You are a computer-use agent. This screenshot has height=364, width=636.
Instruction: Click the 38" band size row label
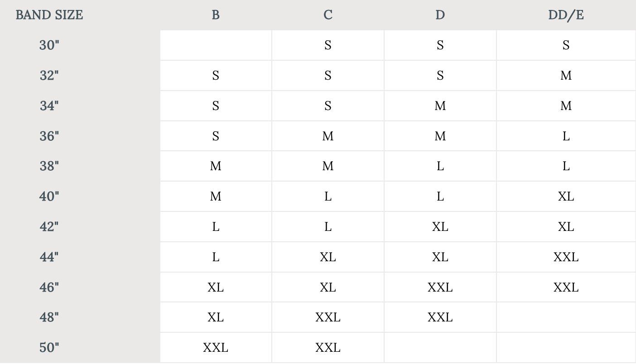[49, 166]
